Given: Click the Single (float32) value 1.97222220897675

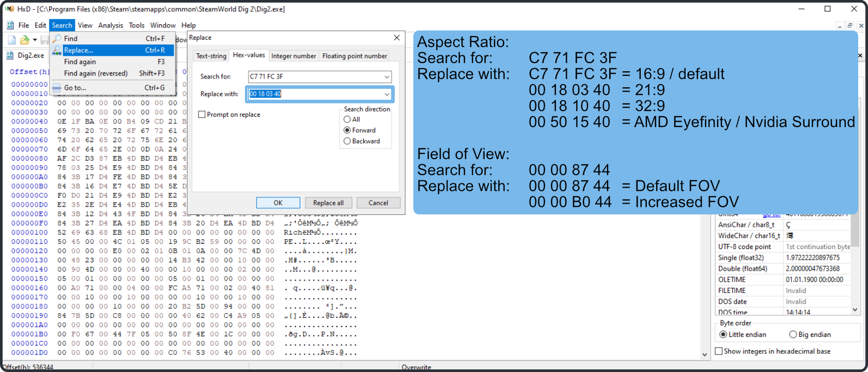Looking at the screenshot, I should pyautogui.click(x=813, y=258).
